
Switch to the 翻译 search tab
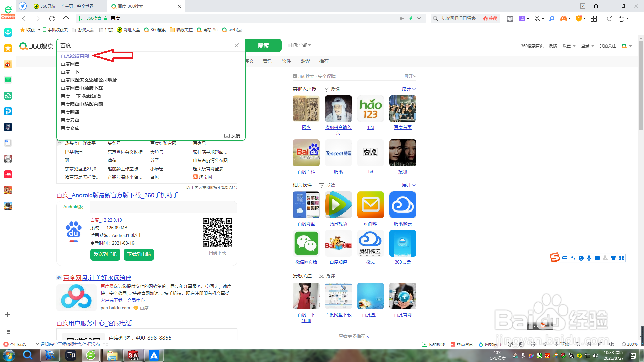click(x=305, y=61)
